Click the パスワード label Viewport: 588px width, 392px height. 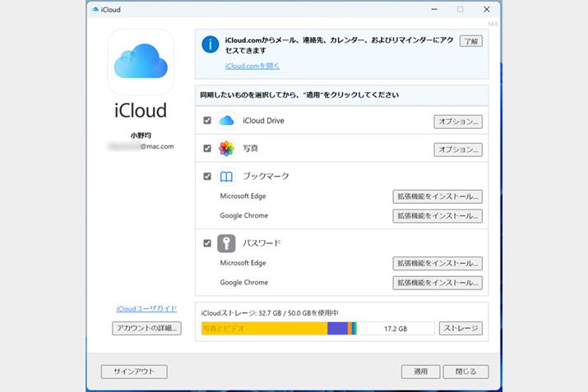[262, 243]
